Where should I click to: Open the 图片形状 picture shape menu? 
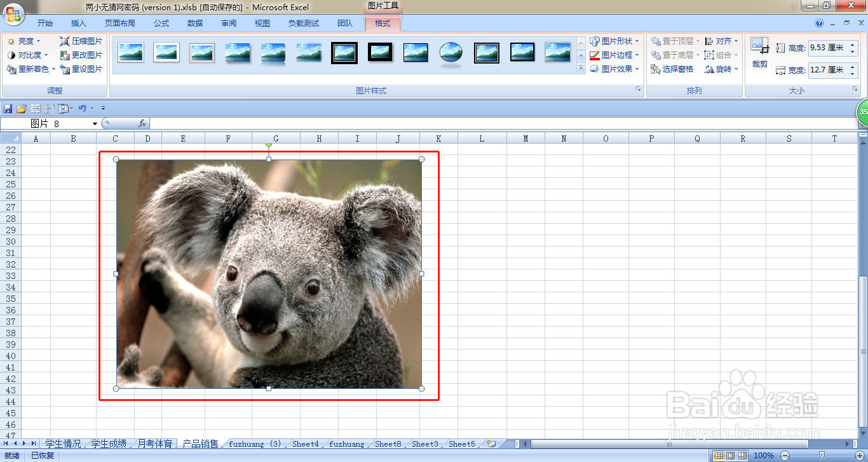pyautogui.click(x=614, y=41)
